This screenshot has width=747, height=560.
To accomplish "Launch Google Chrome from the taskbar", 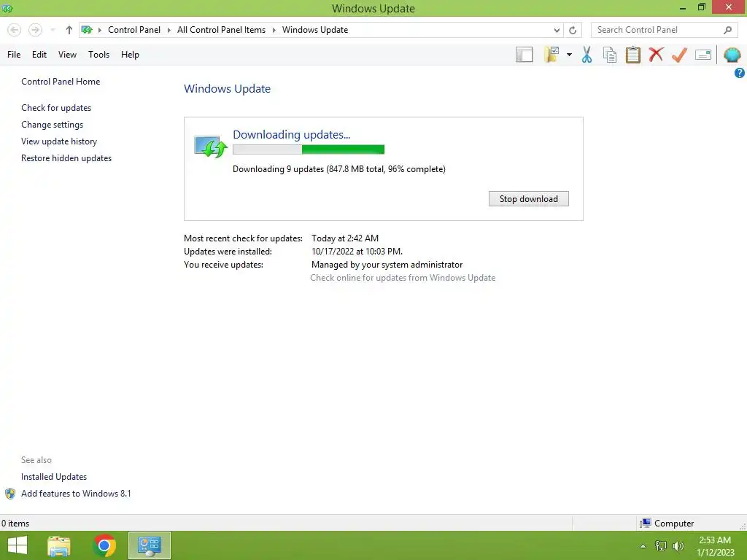I will pyautogui.click(x=105, y=545).
